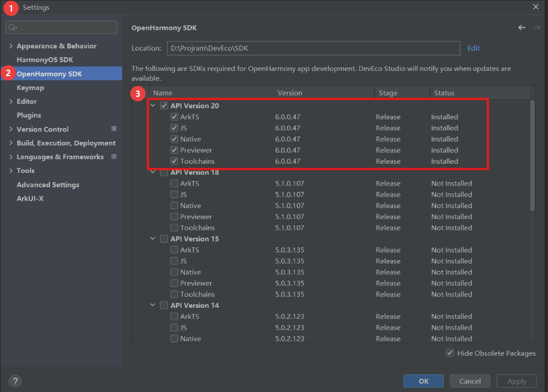Click the forward arrow icon

[537, 28]
